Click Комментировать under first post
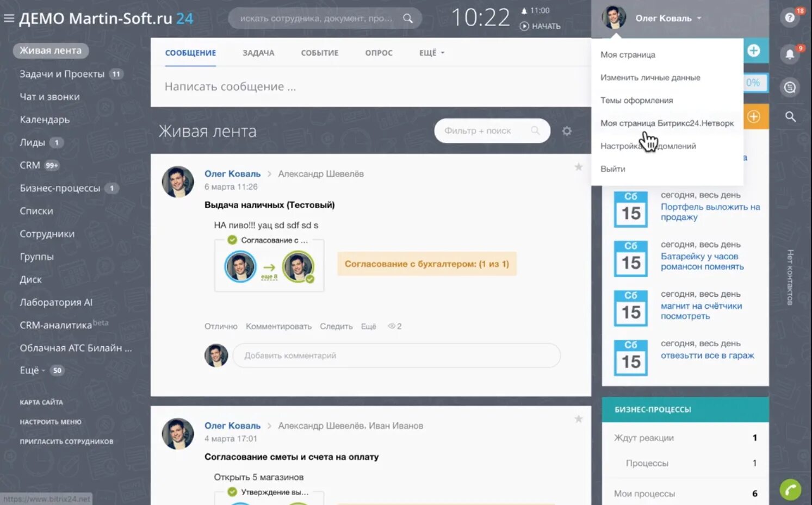This screenshot has height=505, width=812. [x=278, y=326]
